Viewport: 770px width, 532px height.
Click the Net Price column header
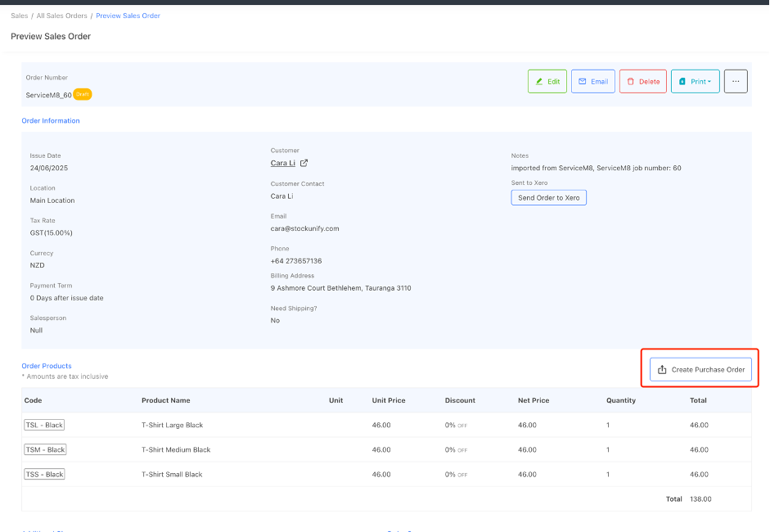(x=534, y=400)
